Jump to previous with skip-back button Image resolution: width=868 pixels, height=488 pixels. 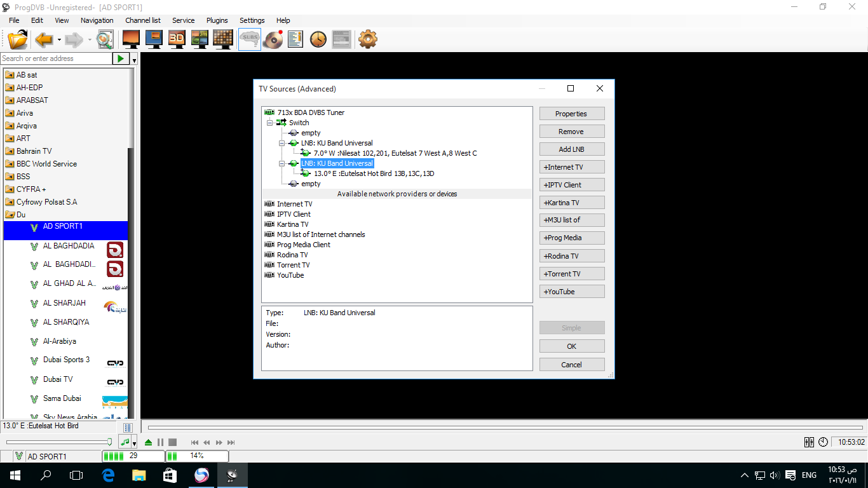195,442
